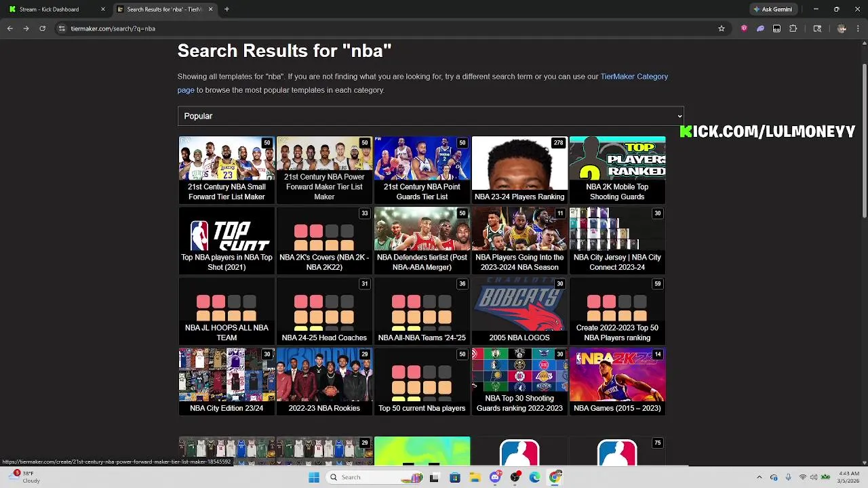The height and width of the screenshot is (488, 868).
Task: Show hidden system tray icons
Action: pyautogui.click(x=759, y=477)
